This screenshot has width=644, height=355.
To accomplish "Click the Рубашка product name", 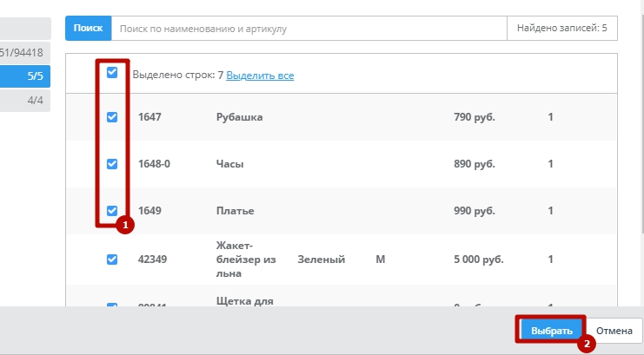I will (x=239, y=117).
